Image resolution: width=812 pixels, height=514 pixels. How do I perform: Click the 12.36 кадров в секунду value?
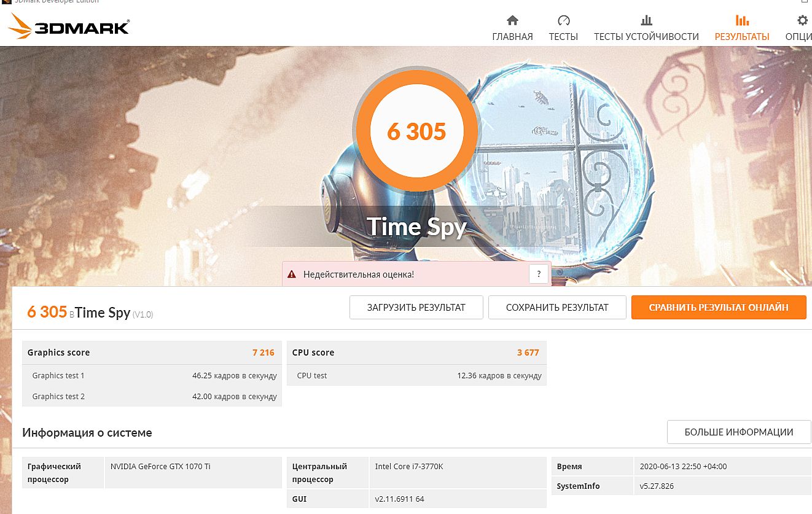click(x=499, y=375)
